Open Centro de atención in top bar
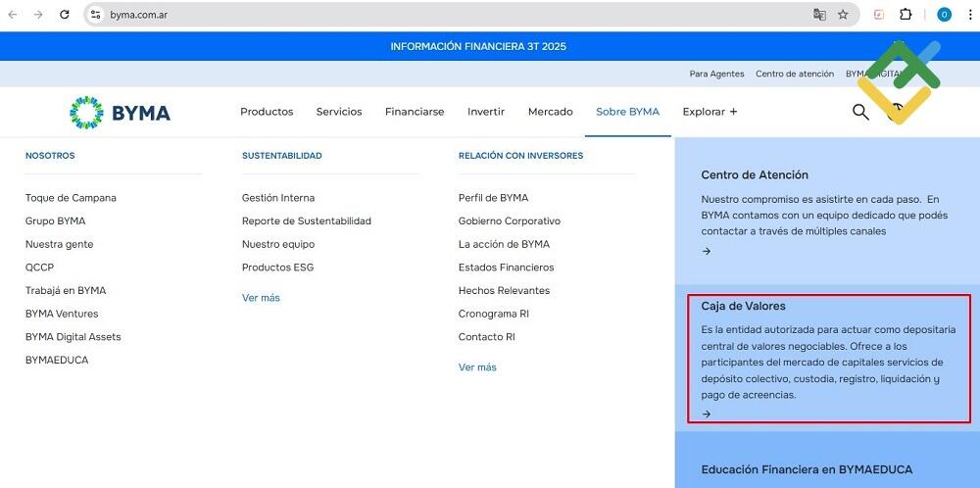980x488 pixels. pos(795,73)
